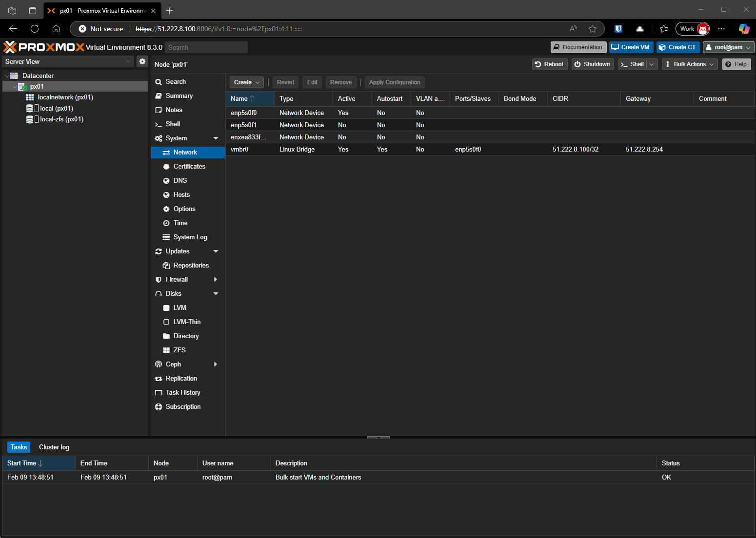
Task: Open the Help button
Action: (736, 64)
